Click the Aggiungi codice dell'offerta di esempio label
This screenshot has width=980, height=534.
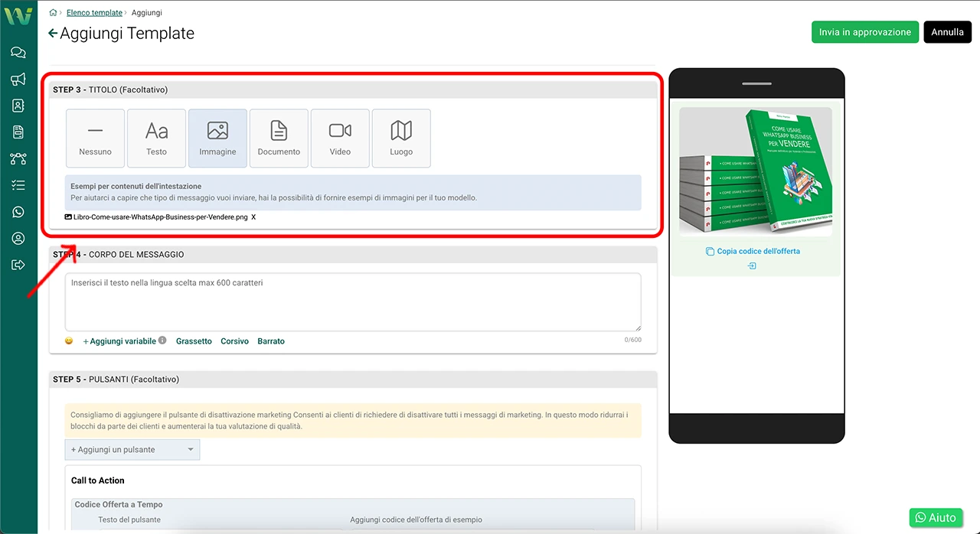click(416, 520)
